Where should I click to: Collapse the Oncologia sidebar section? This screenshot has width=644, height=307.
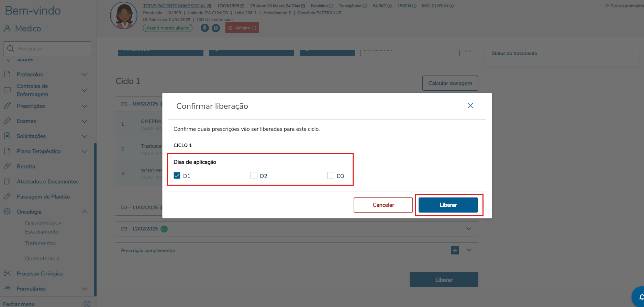(84, 212)
